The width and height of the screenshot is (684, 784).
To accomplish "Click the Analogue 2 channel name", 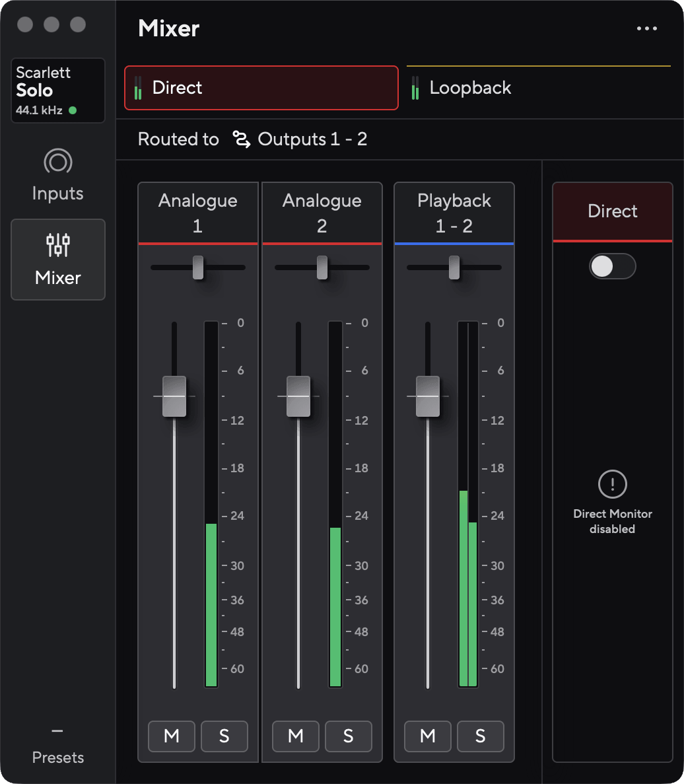I will click(322, 213).
